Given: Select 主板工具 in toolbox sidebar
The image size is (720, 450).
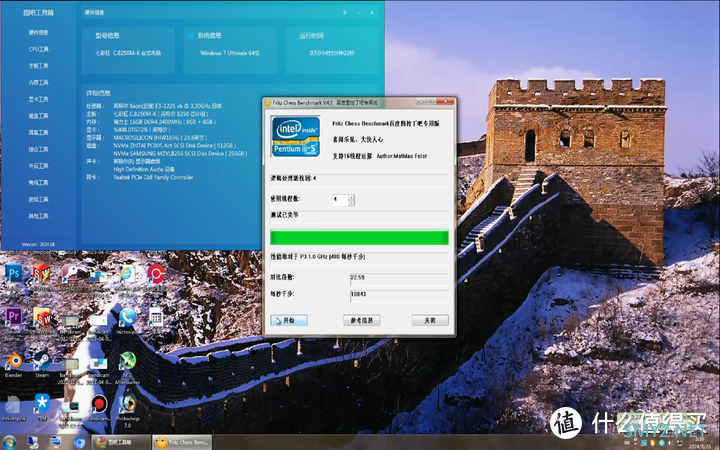Looking at the screenshot, I should [x=39, y=66].
